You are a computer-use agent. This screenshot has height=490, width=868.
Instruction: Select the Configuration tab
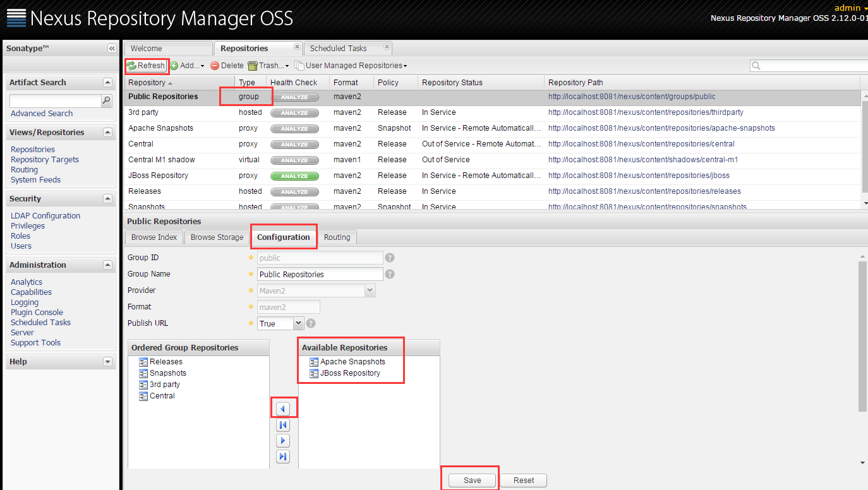tap(284, 237)
